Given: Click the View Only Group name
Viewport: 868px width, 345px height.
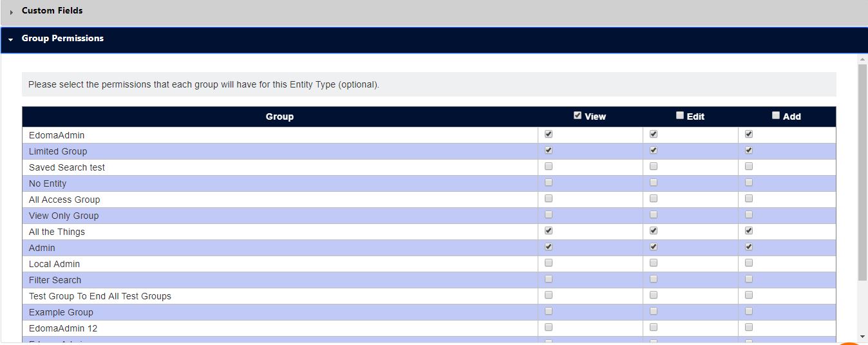Looking at the screenshot, I should click(x=64, y=216).
